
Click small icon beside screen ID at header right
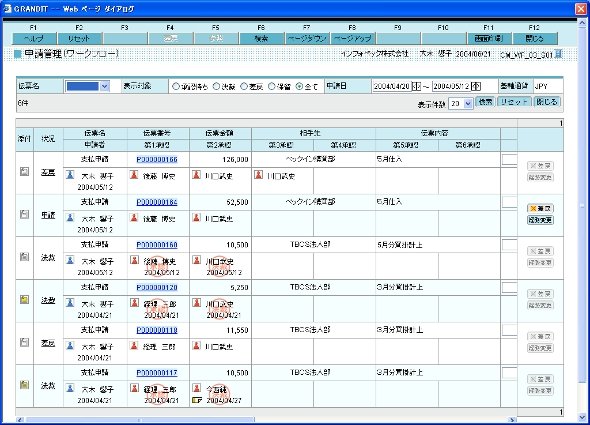point(558,54)
